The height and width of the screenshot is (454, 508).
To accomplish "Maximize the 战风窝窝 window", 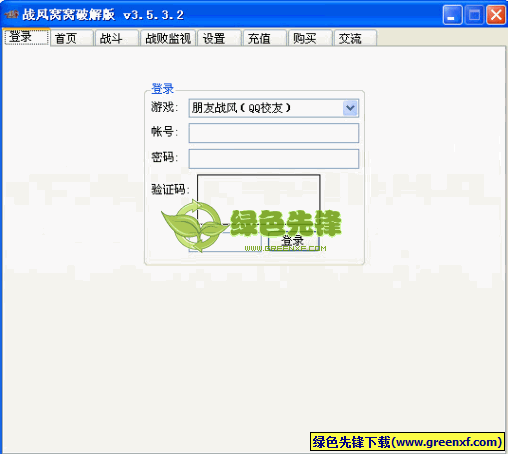I will point(474,15).
